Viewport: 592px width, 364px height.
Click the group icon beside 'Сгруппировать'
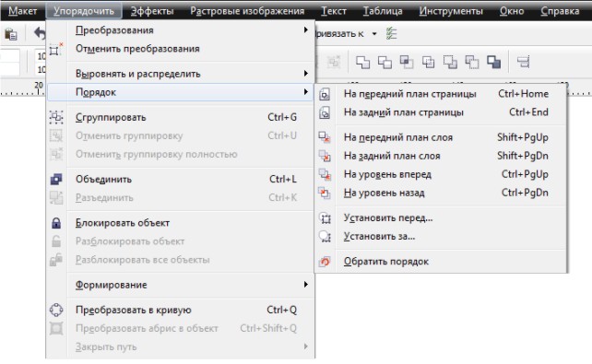click(x=56, y=117)
